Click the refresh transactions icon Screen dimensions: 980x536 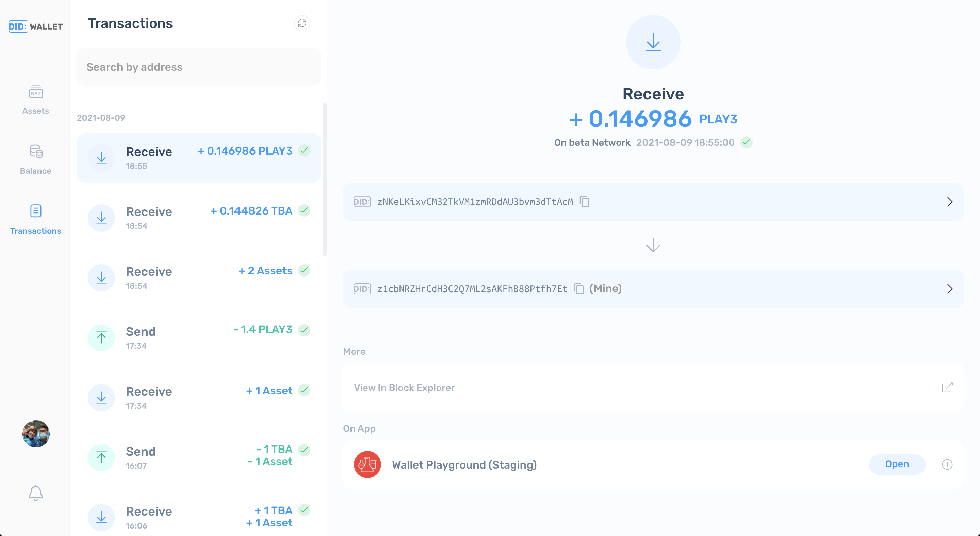click(302, 23)
